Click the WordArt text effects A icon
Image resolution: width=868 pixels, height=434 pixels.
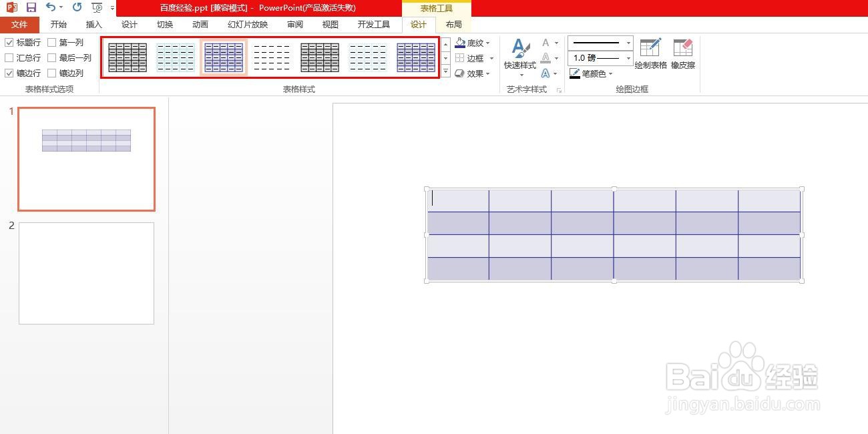pyautogui.click(x=546, y=73)
